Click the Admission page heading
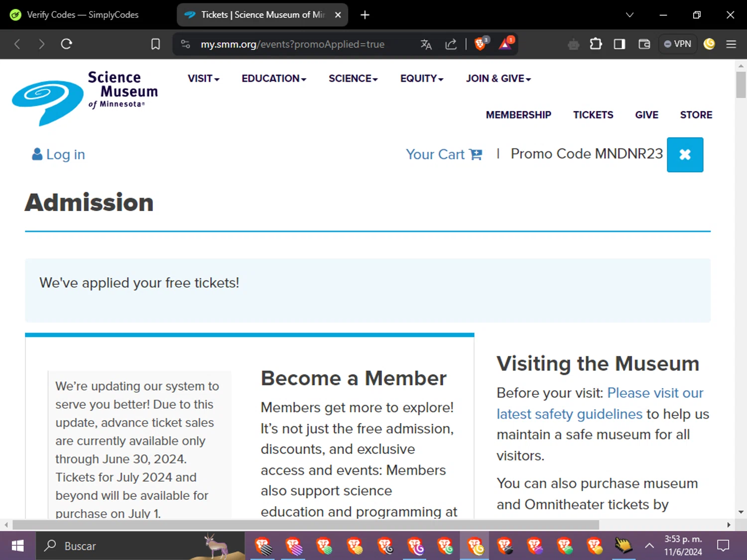 (x=89, y=203)
